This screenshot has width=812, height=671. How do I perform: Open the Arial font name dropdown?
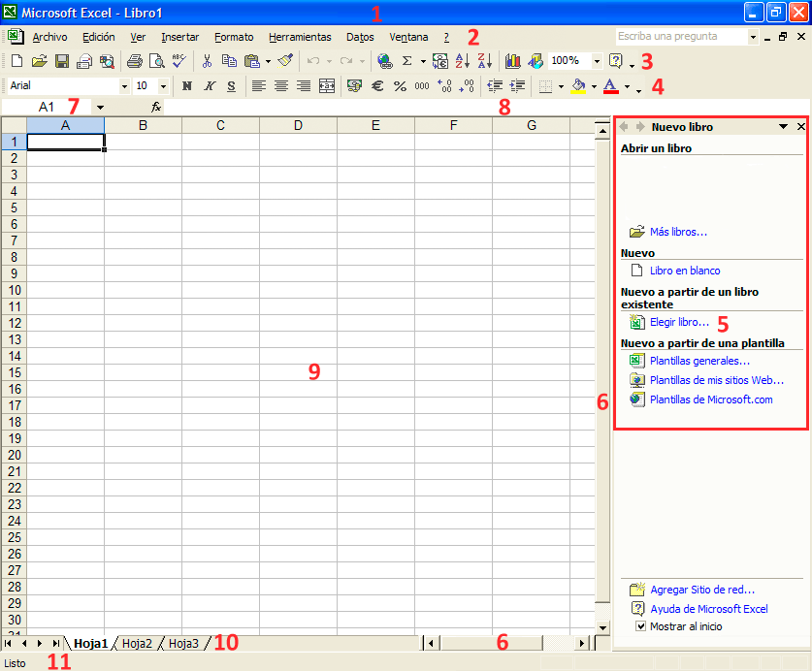point(124,86)
